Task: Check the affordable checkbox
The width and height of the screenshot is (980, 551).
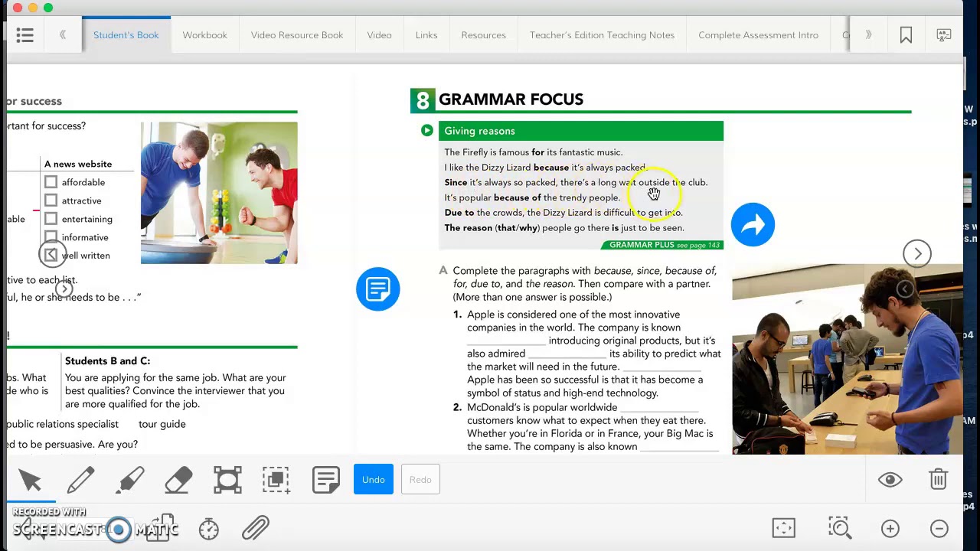Action: pos(51,182)
